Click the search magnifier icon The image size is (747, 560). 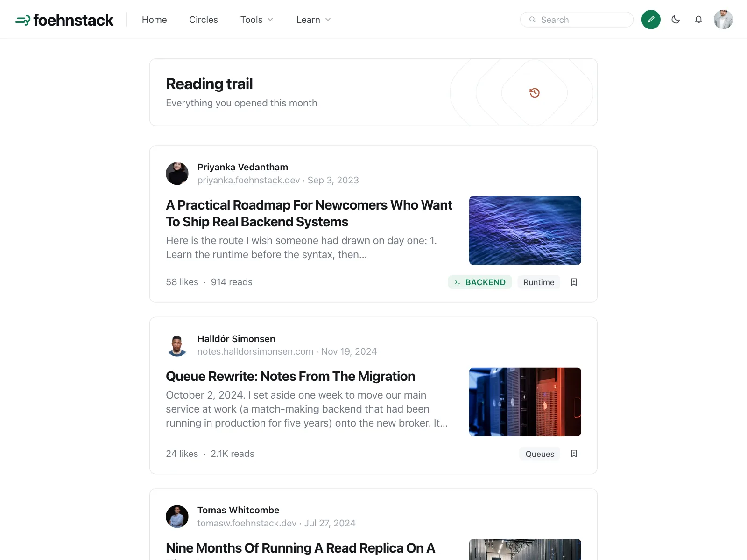[x=532, y=20]
